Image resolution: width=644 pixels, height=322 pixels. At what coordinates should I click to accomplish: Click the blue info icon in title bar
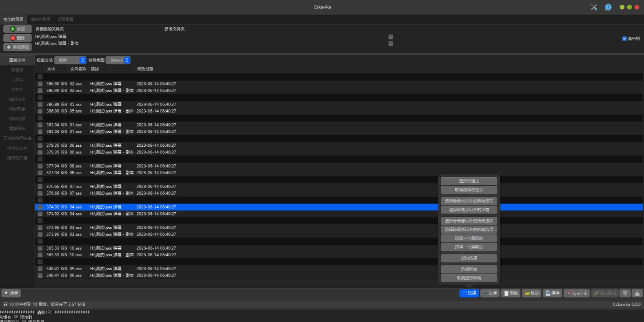[608, 7]
